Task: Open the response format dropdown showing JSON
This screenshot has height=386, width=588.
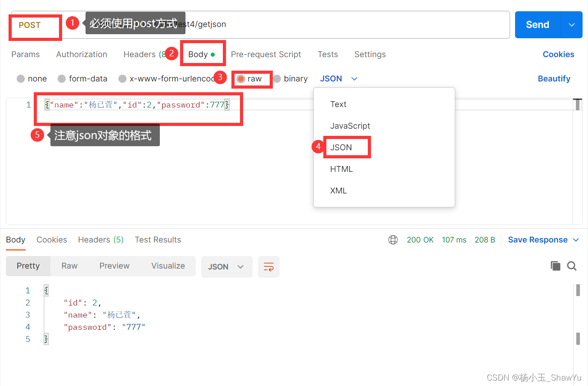Action: pos(226,266)
